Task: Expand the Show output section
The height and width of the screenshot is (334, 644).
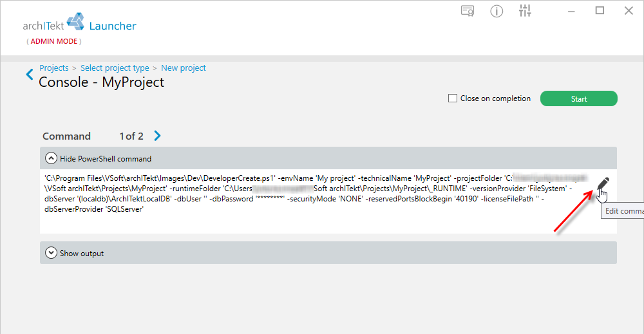Action: click(51, 253)
